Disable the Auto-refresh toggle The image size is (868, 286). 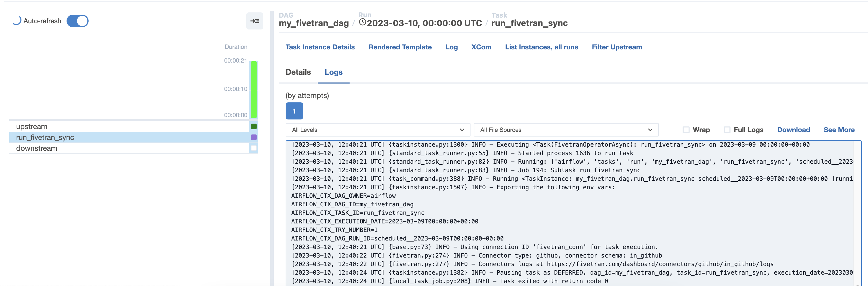[77, 20]
